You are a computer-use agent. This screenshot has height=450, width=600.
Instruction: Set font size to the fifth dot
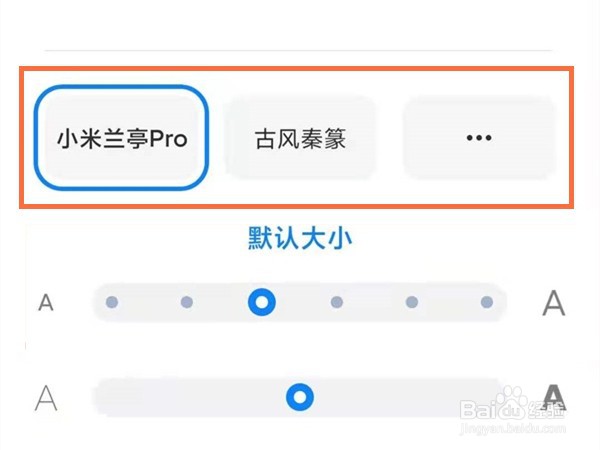(412, 302)
